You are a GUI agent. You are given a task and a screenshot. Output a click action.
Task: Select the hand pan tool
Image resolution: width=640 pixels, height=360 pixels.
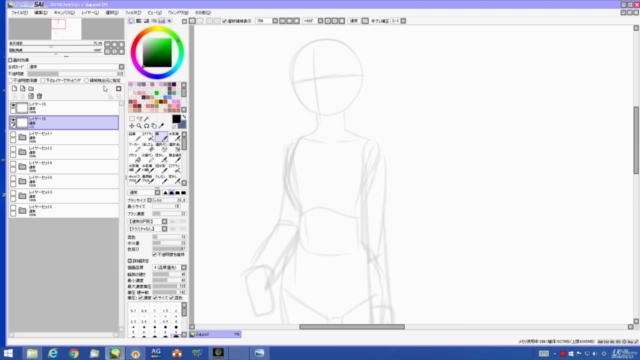click(x=154, y=126)
